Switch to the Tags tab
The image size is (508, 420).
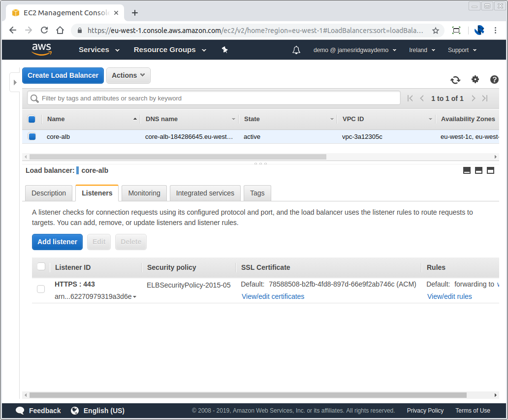point(257,193)
